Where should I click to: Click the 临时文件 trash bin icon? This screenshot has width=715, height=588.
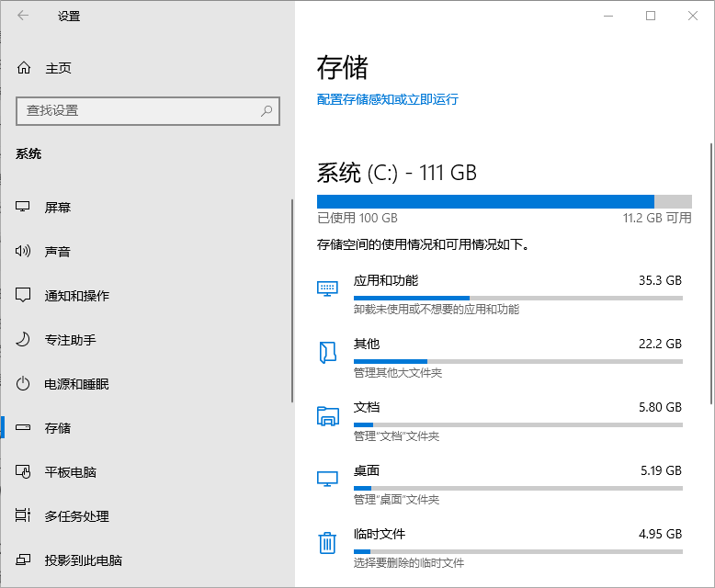(x=327, y=542)
